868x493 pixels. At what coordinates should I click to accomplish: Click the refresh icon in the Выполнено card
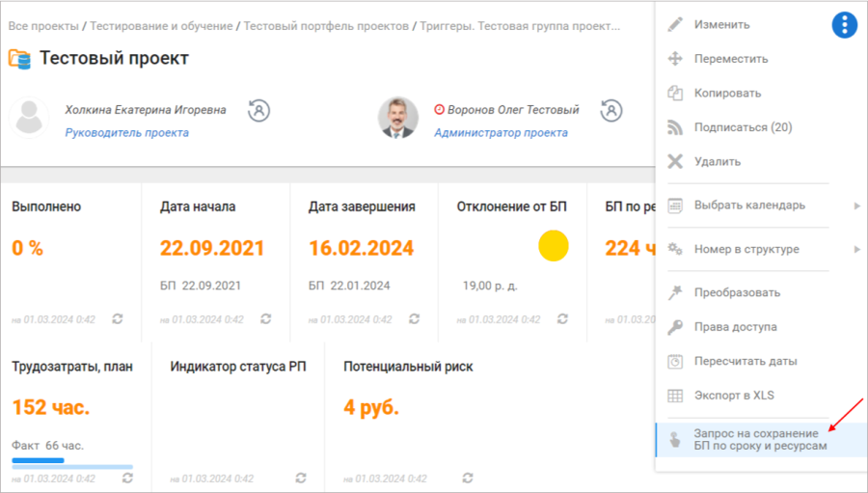[118, 318]
